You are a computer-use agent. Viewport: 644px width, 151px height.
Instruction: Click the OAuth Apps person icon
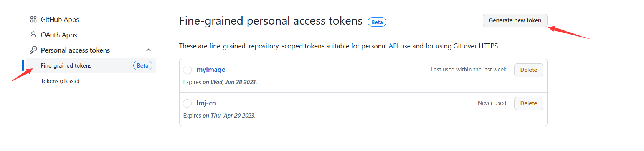tap(33, 35)
